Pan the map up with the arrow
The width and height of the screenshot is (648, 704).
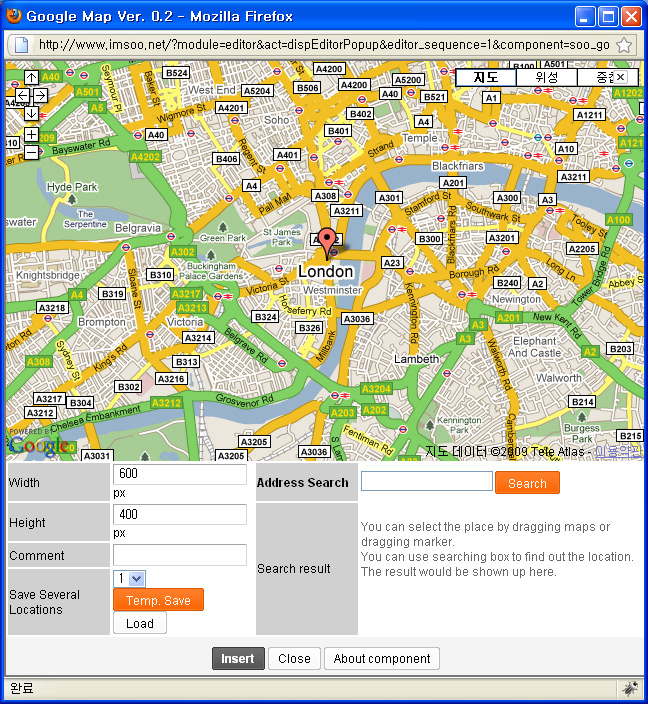(31, 78)
